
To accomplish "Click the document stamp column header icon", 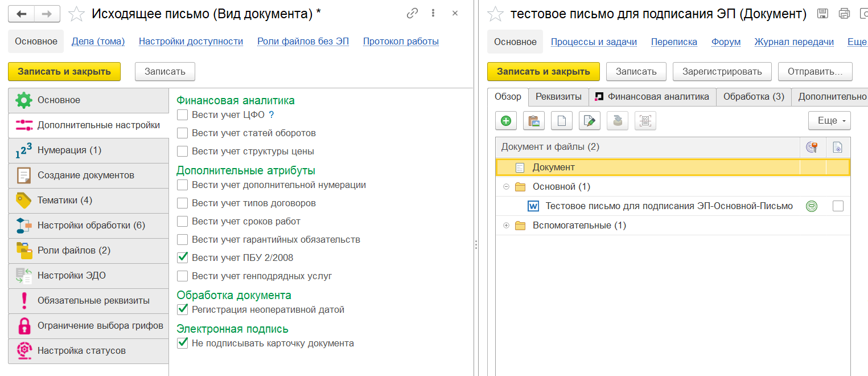I will coord(837,148).
